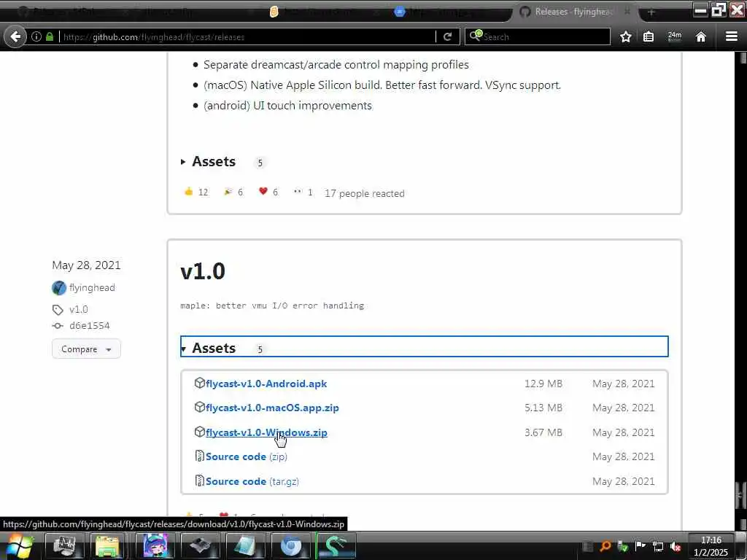Click the flyinghead avatar image
This screenshot has height=560, width=747.
point(59,287)
